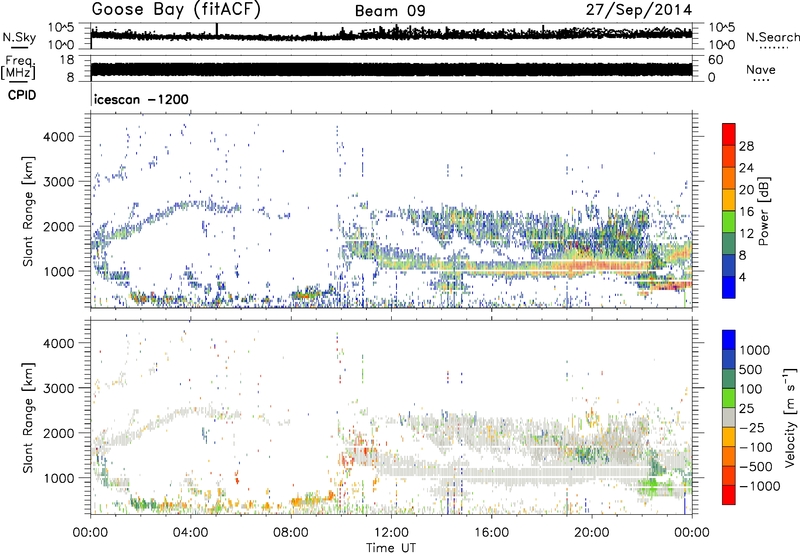Select the 'icescan -1200' mode text
Viewport: 800px width, 554px height.
pos(142,99)
